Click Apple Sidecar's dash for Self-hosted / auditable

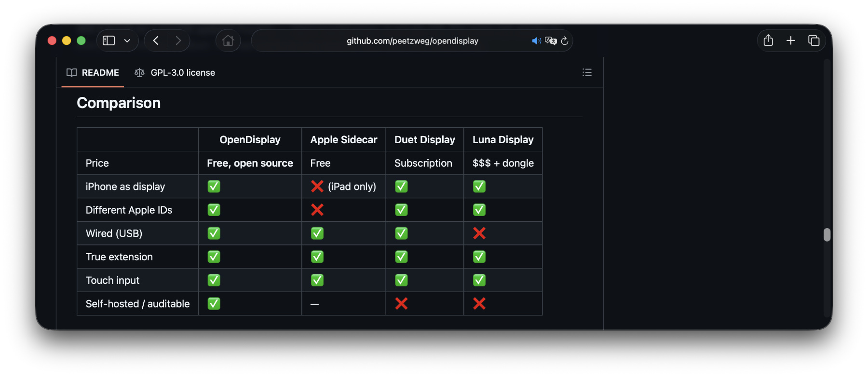pyautogui.click(x=314, y=304)
